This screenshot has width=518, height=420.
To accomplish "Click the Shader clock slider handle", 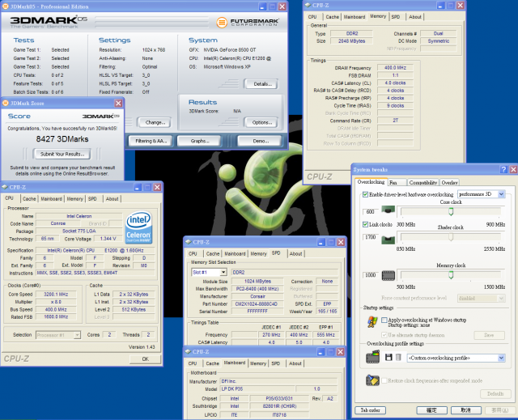I will 451,236.
